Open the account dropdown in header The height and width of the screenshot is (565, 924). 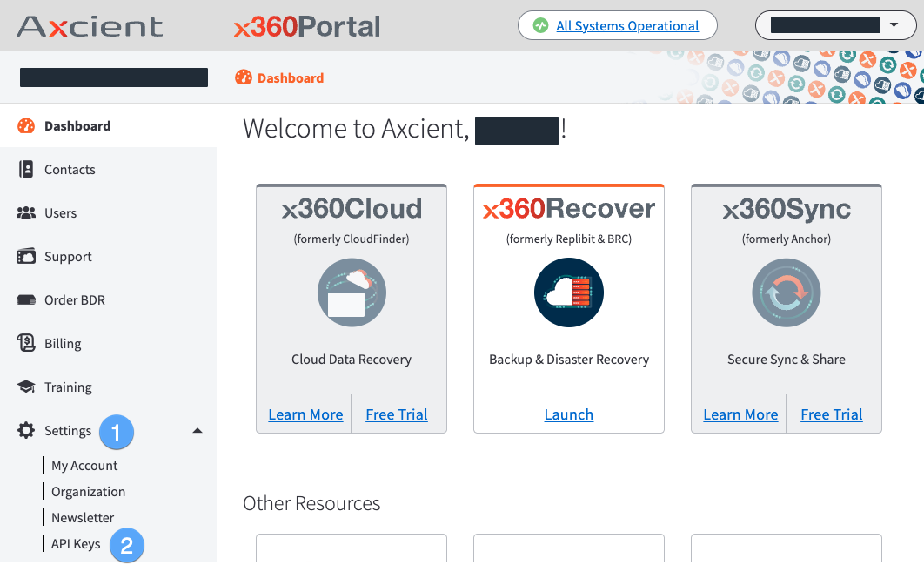(835, 25)
